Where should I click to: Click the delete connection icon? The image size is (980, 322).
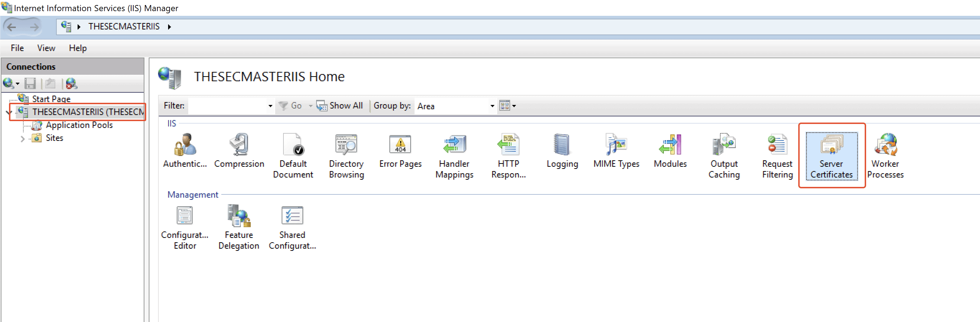71,83
